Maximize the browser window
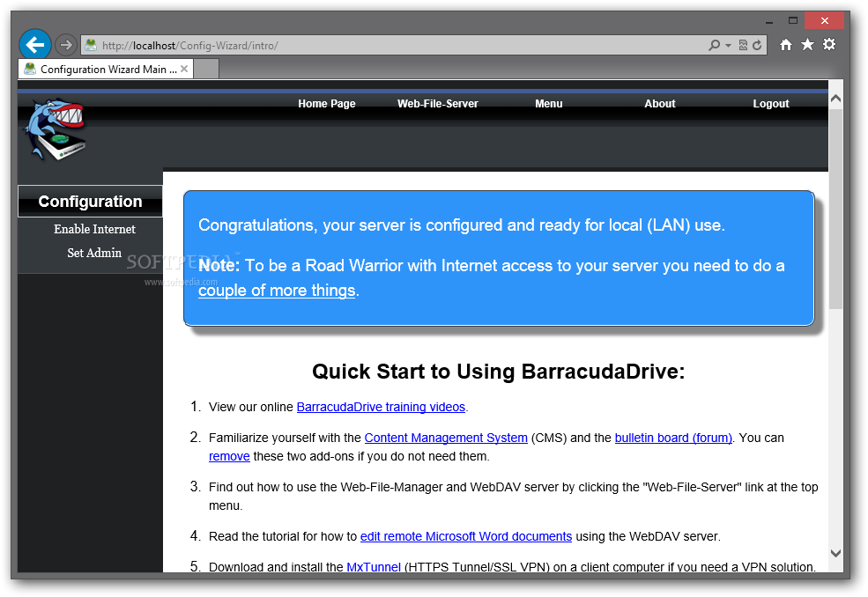Viewport: 868px width, 597px height. click(x=793, y=21)
